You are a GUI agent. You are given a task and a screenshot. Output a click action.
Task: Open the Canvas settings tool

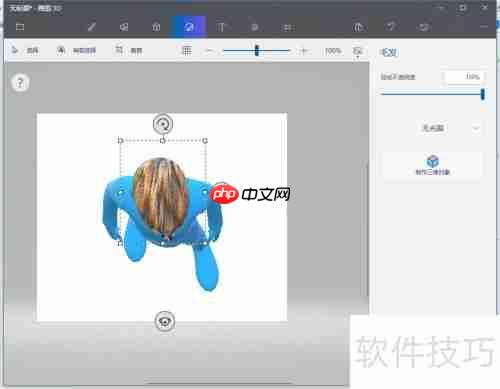coord(288,27)
